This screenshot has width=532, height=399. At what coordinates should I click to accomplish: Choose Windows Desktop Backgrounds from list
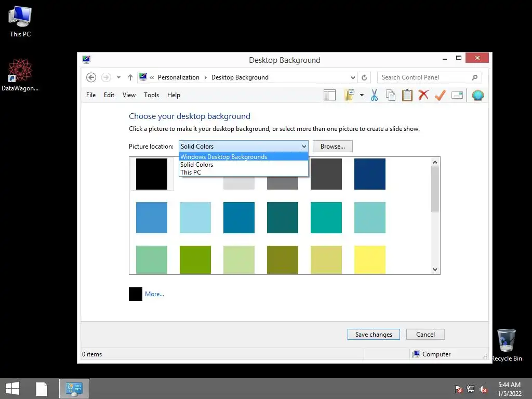[243, 157]
